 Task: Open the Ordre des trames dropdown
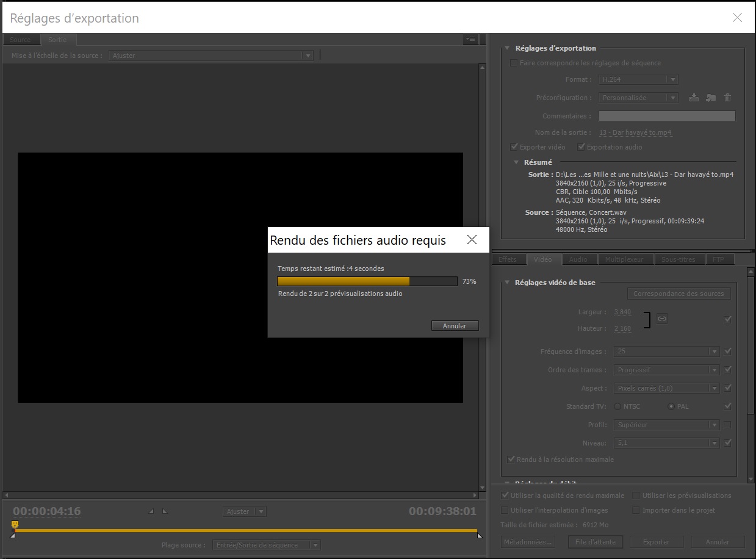[667, 370]
